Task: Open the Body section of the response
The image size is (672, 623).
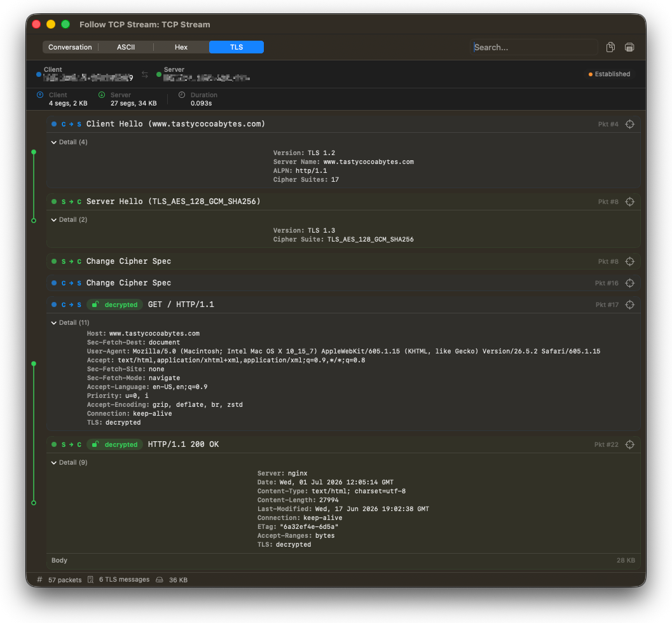Action: tap(343, 561)
